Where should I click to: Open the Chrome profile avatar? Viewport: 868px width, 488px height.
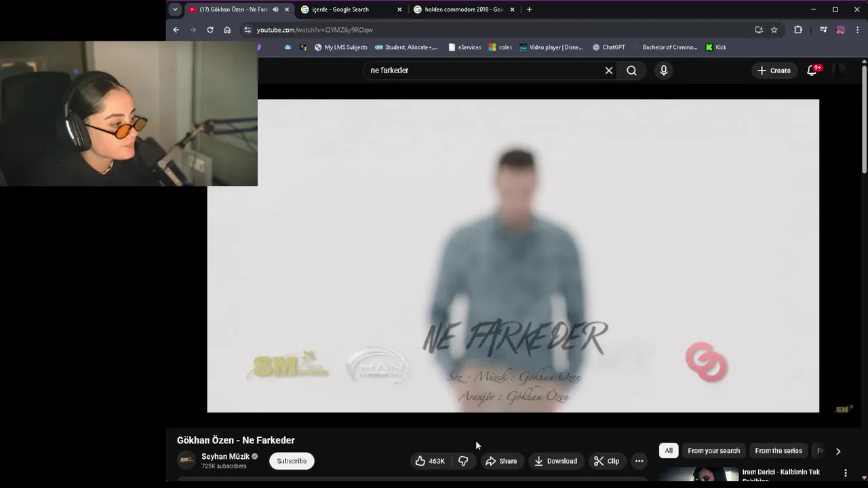[x=841, y=30]
